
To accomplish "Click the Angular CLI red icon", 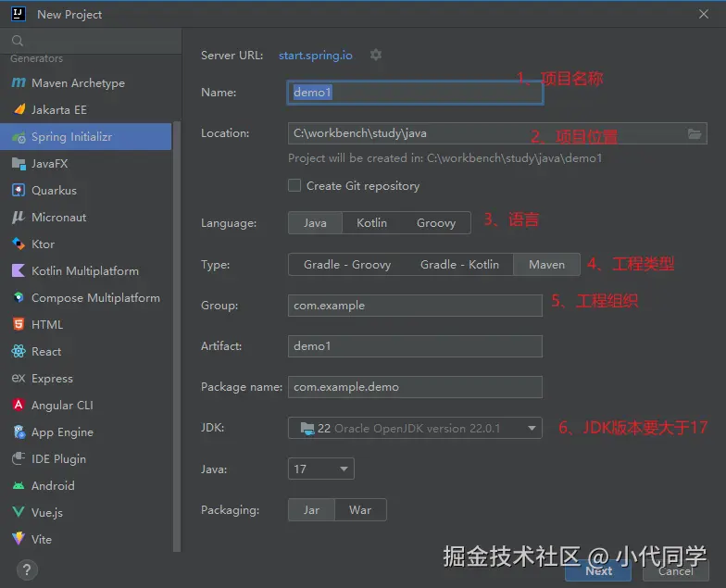I will coord(19,406).
